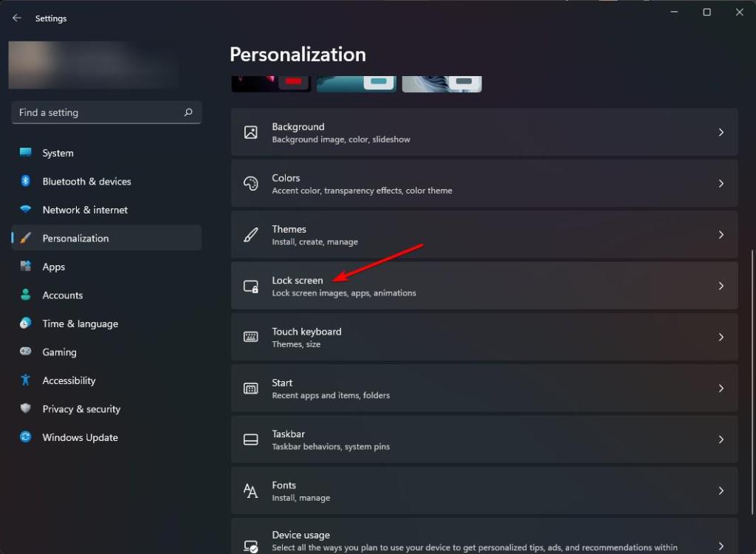The width and height of the screenshot is (756, 554).
Task: Expand Start settings via its chevron
Action: [721, 388]
